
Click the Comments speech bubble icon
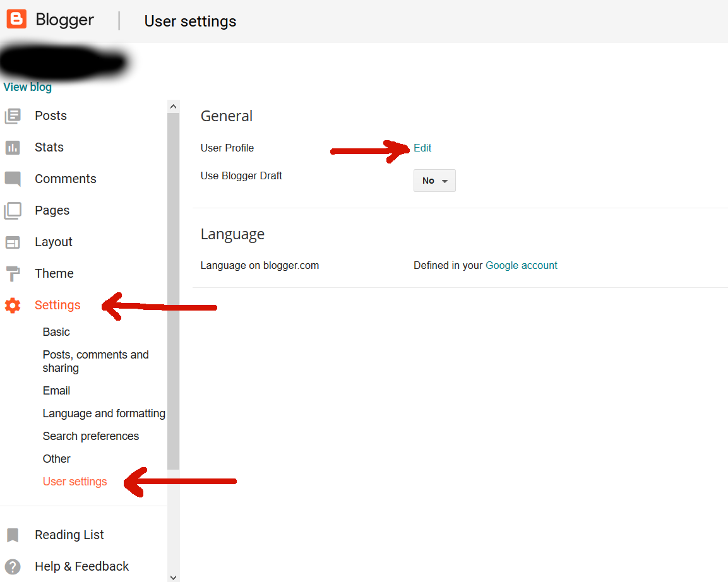pyautogui.click(x=13, y=179)
